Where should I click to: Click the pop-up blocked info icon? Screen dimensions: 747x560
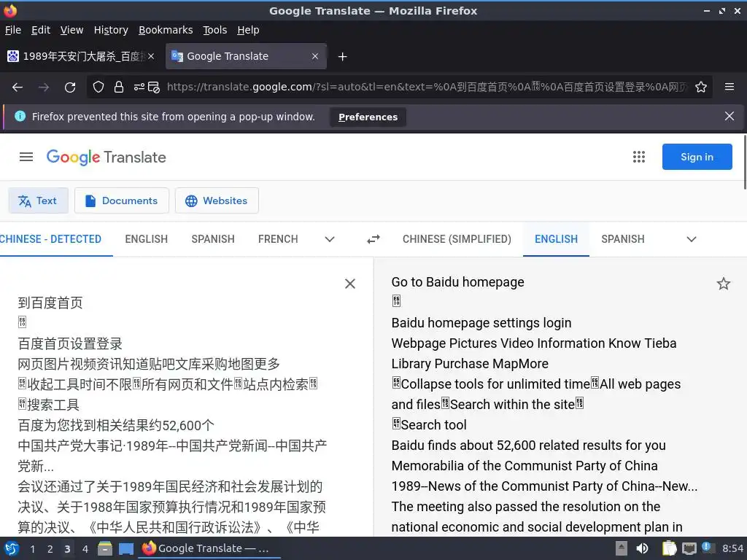[20, 116]
